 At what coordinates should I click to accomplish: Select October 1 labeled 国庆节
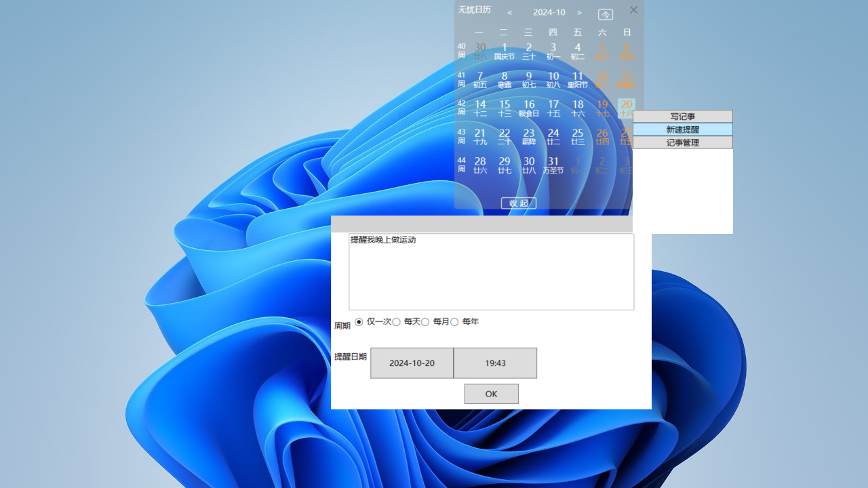coord(505,52)
